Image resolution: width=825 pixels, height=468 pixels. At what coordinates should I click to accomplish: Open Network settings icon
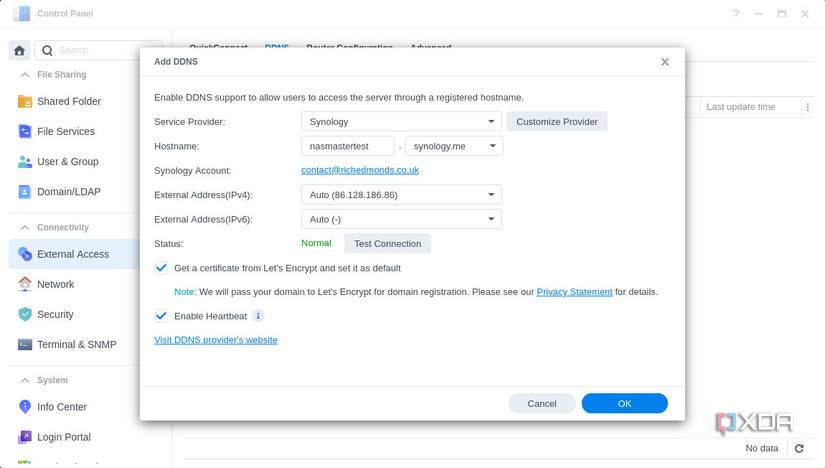25,284
